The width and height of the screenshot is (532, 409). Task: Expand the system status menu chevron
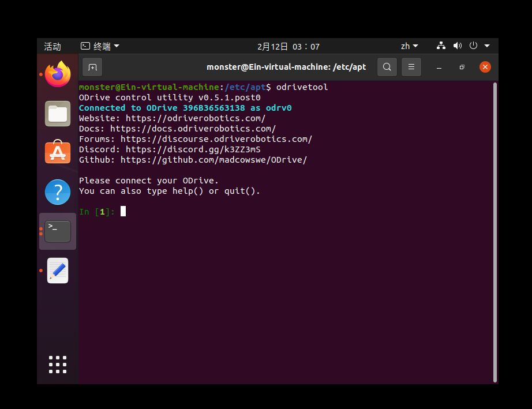(x=486, y=46)
